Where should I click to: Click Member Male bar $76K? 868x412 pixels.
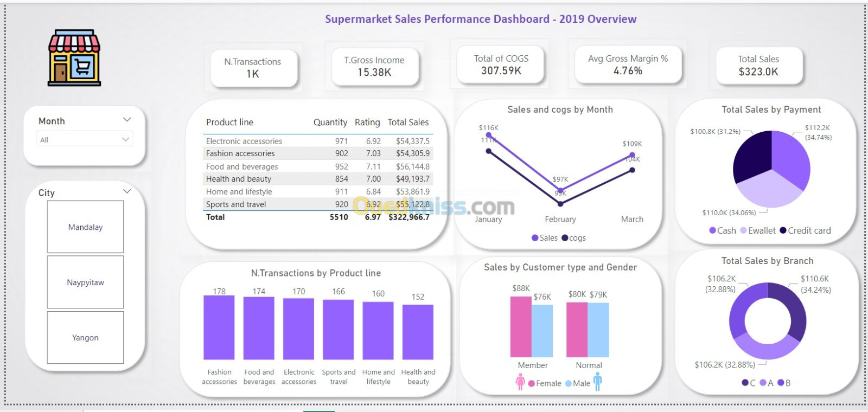542,331
